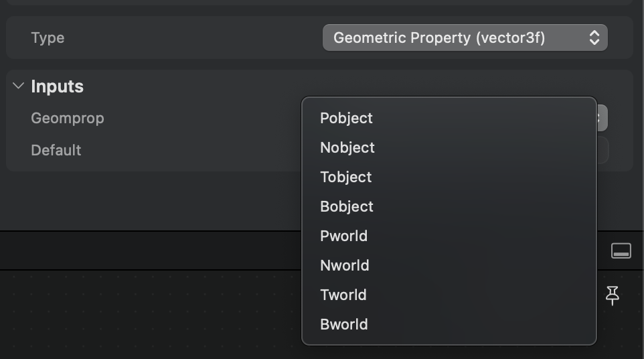
Task: Click the Geomprop input label
Action: click(68, 119)
